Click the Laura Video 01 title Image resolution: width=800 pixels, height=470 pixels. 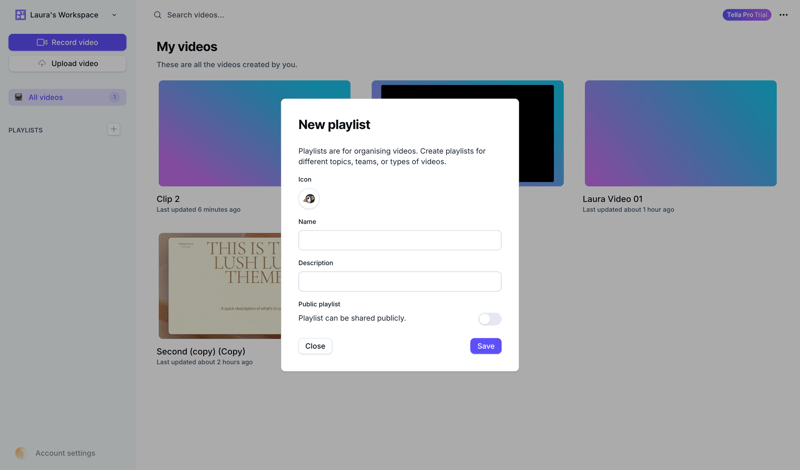tap(612, 199)
